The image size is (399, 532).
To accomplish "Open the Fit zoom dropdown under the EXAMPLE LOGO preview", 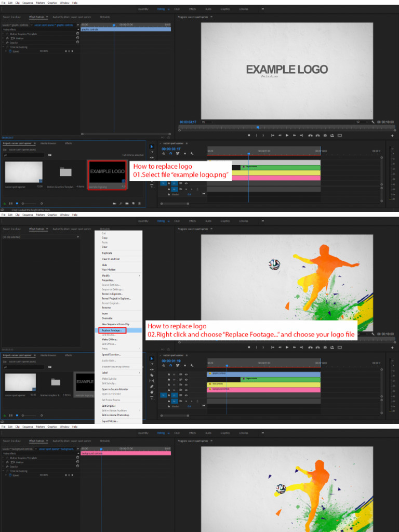I will 208,122.
